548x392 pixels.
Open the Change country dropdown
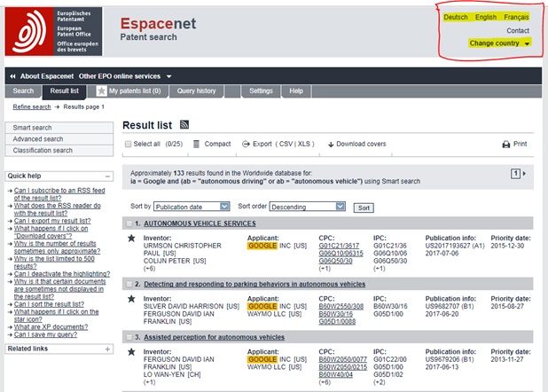(x=500, y=43)
